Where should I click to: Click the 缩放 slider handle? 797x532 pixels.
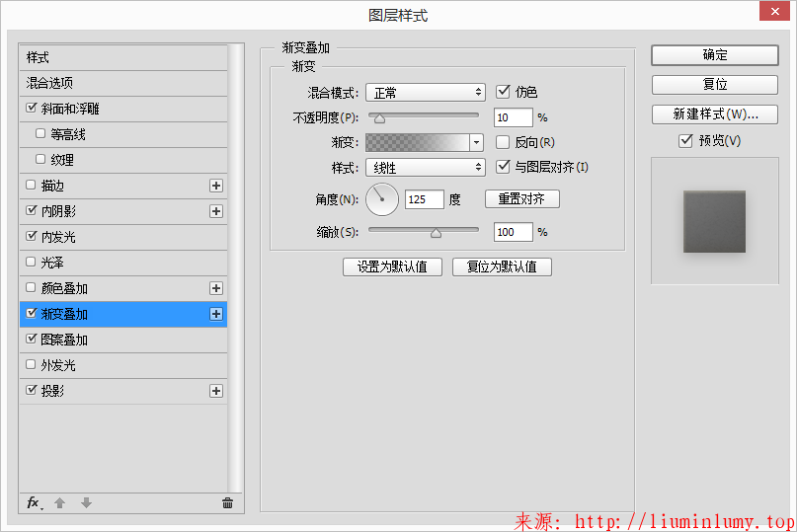[x=436, y=233]
